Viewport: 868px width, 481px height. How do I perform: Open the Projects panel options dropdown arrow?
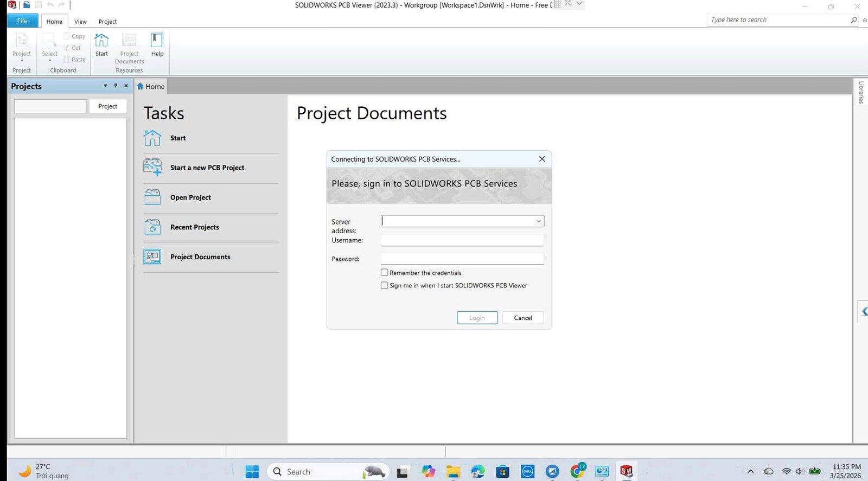pos(105,86)
